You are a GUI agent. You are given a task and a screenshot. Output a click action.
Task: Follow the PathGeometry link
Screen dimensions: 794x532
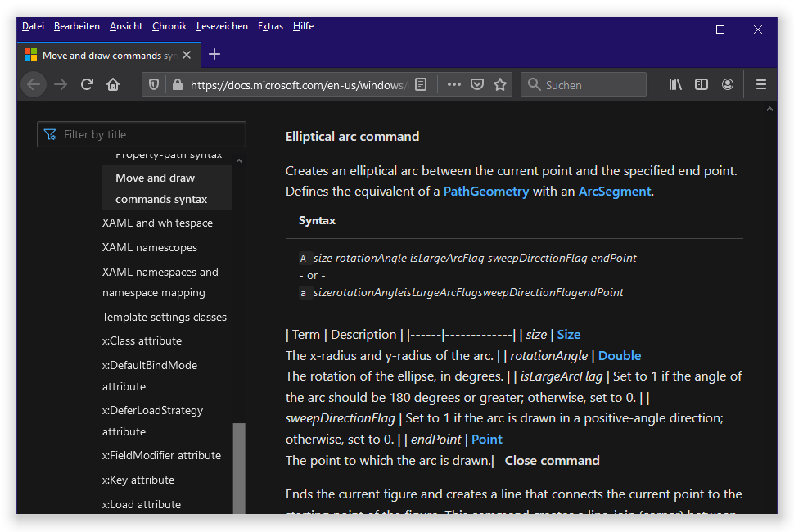(485, 192)
